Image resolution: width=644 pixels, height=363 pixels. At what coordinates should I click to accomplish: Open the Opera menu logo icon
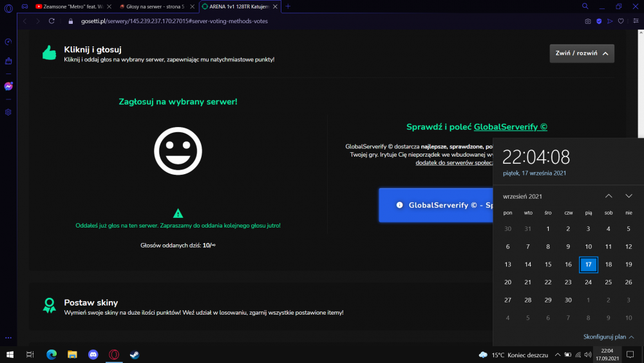[8, 8]
